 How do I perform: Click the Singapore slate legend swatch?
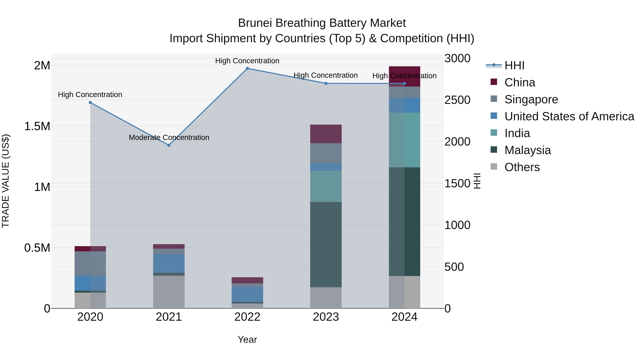(x=494, y=99)
